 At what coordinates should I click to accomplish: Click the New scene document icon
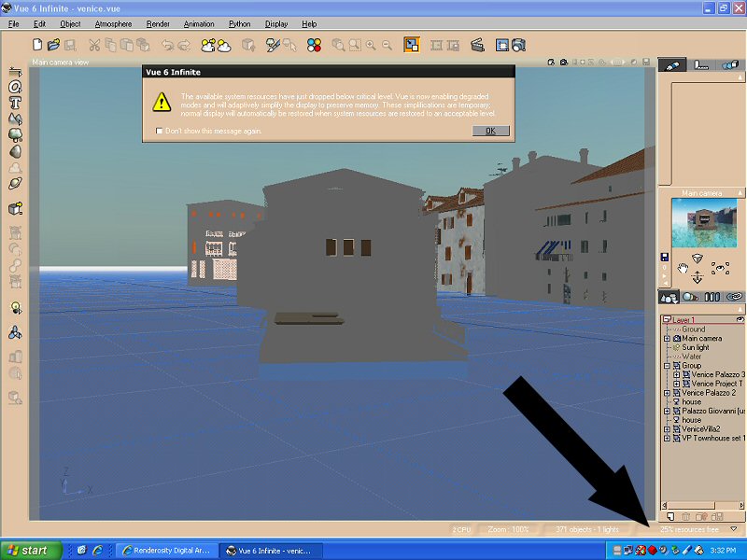point(37,45)
